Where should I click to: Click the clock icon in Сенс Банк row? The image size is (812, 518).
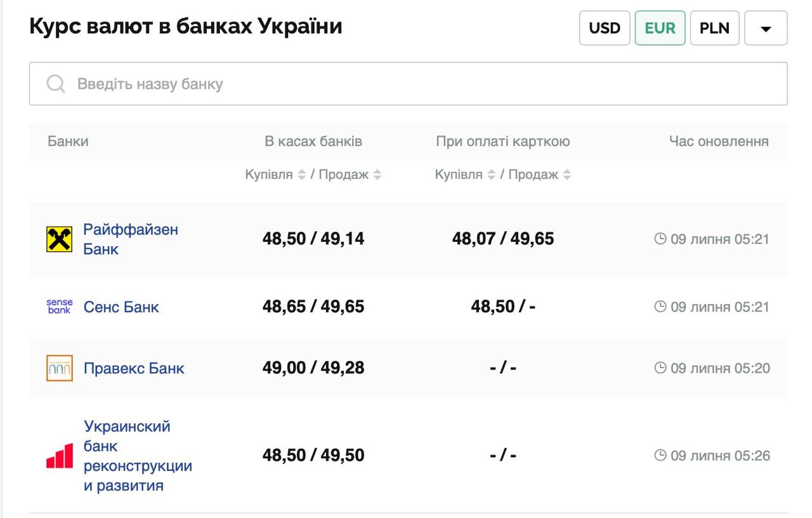pos(662,307)
